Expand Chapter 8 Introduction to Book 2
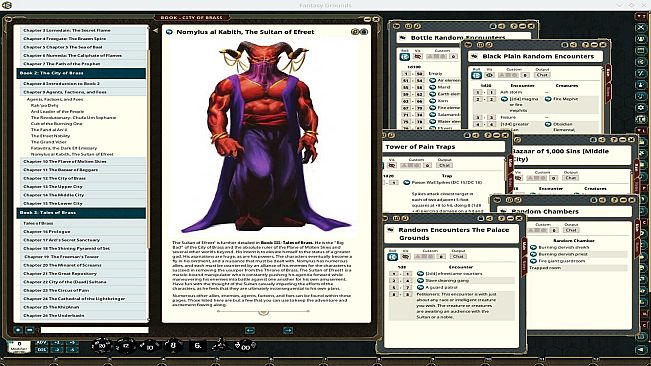651x366 pixels. pos(83,83)
